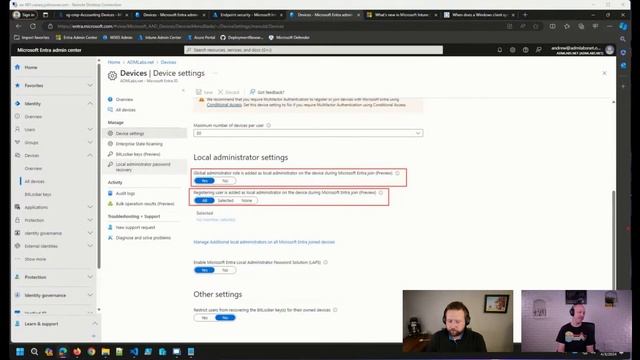Image resolution: width=640 pixels, height=360 pixels.
Task: Click info icon next to Maximum number of devices
Action: [269, 125]
